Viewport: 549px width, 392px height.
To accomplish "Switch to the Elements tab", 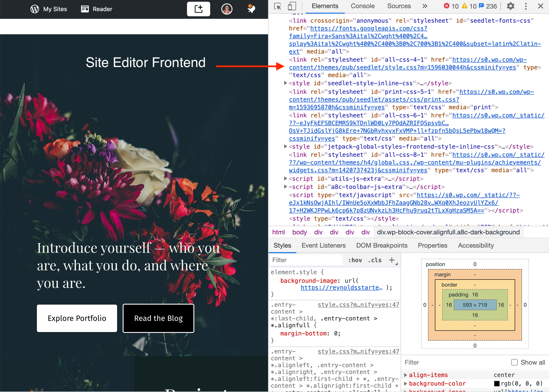I will click(325, 6).
